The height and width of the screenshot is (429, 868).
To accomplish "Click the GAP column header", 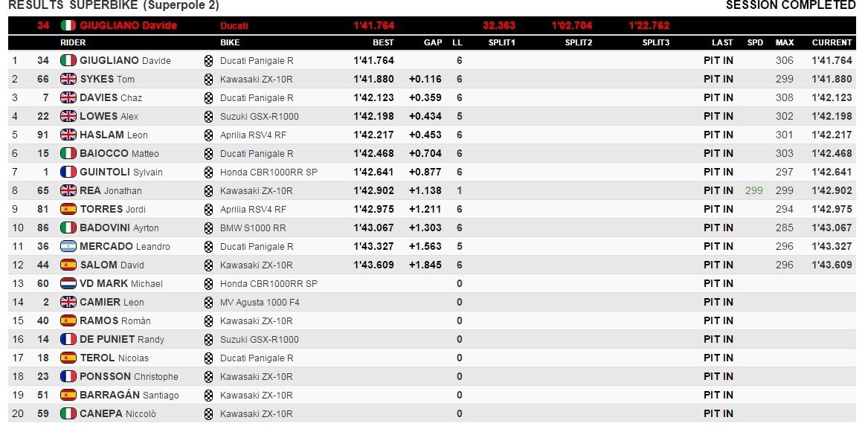I will 433,42.
